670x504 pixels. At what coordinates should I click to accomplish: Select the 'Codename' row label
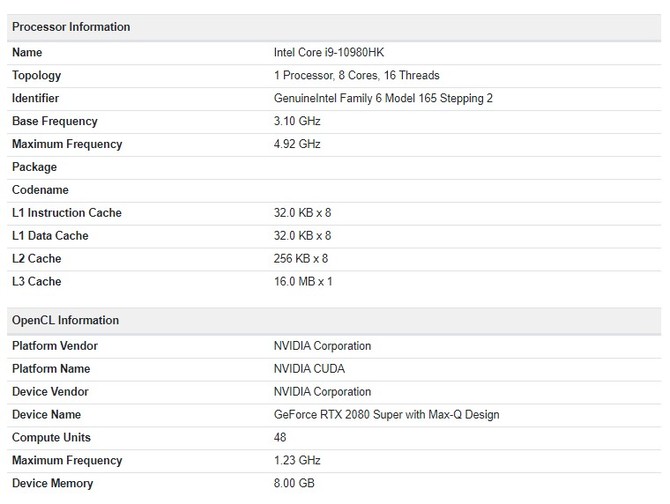coord(40,190)
